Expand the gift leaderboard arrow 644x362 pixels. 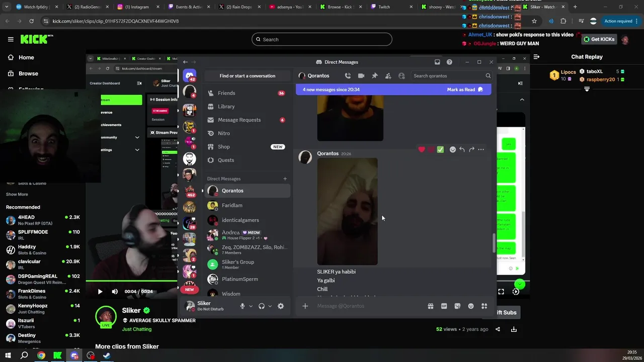pyautogui.click(x=587, y=89)
